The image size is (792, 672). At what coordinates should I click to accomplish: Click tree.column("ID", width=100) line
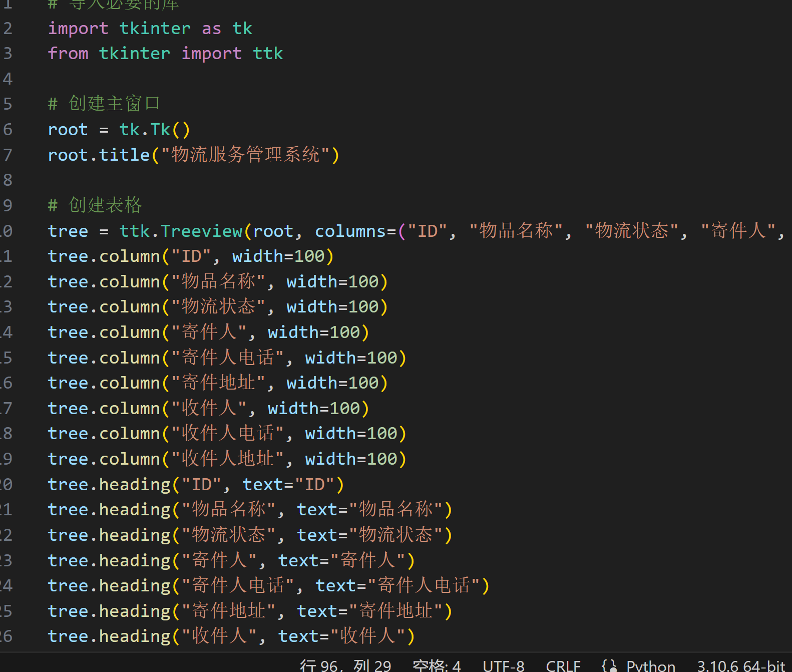point(191,256)
